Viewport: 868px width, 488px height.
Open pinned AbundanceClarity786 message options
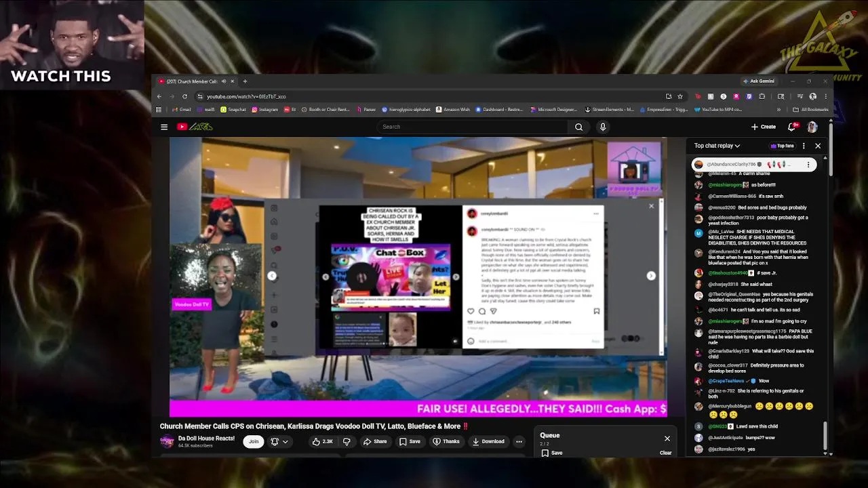(808, 165)
